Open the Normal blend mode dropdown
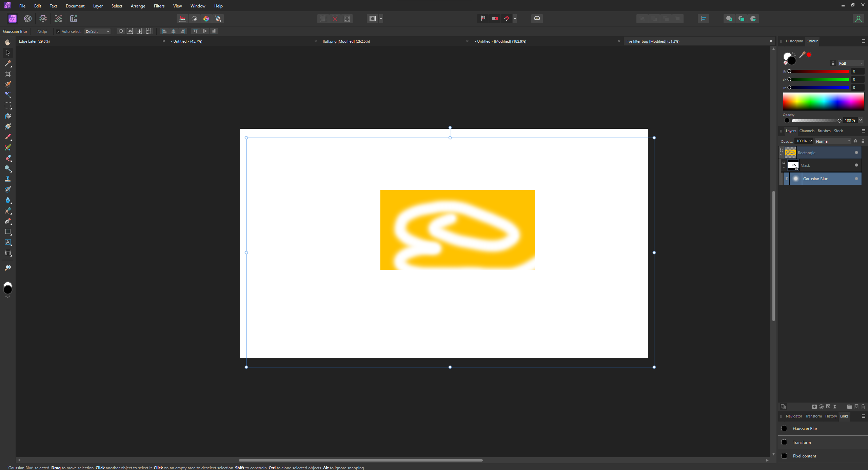This screenshot has width=868, height=470. (x=833, y=141)
